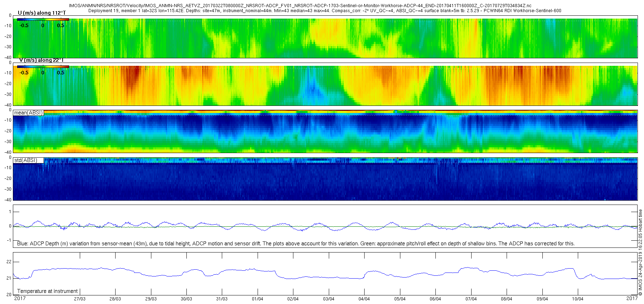Click the 09/04 date tick label
Screen dimensions: 644x304
click(542, 299)
